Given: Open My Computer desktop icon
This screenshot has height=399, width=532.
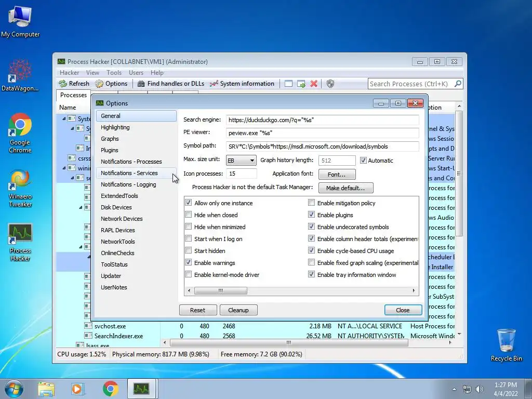Looking at the screenshot, I should 20,21.
